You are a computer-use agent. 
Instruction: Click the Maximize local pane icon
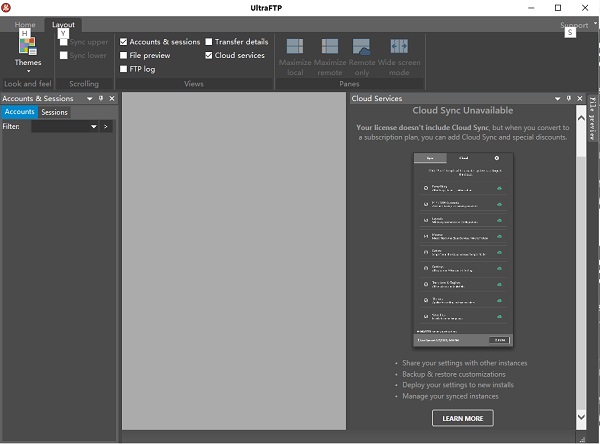(x=295, y=46)
